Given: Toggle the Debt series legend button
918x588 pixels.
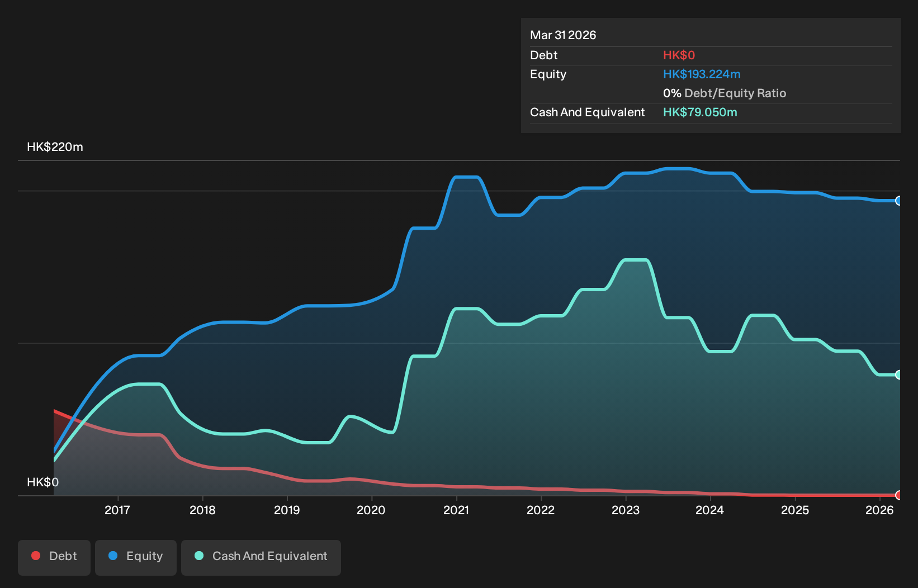Looking at the screenshot, I should (x=54, y=557).
